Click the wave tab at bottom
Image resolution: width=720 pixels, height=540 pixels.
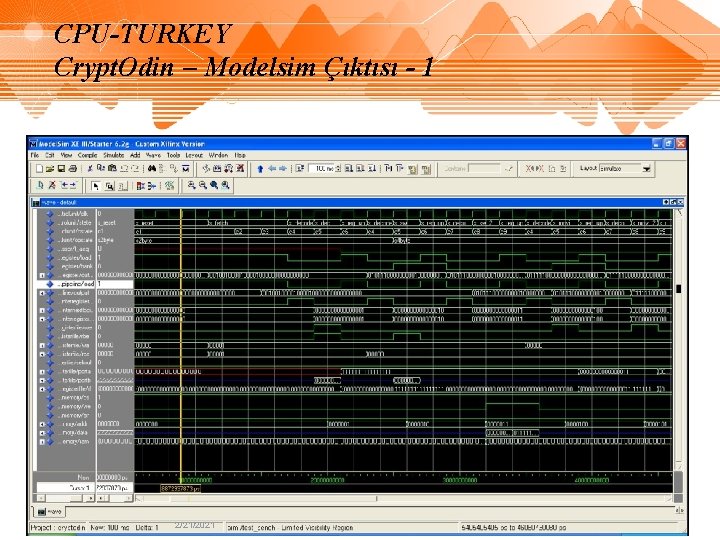pyautogui.click(x=50, y=511)
